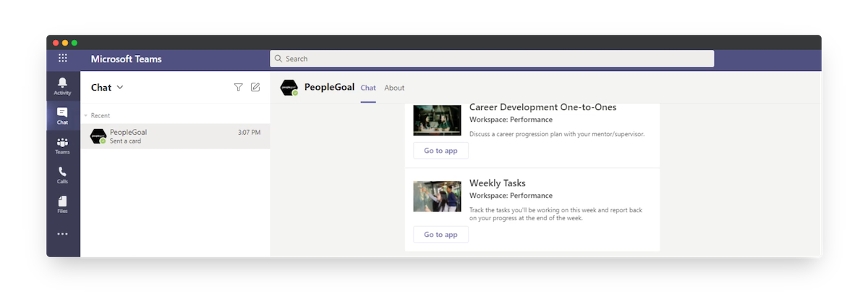This screenshot has width=868, height=292.
Task: Start a new chat with compose icon
Action: (x=255, y=87)
